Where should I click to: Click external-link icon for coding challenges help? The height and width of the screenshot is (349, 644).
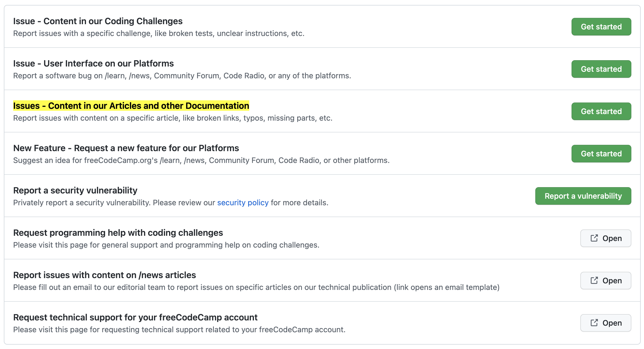pyautogui.click(x=594, y=238)
